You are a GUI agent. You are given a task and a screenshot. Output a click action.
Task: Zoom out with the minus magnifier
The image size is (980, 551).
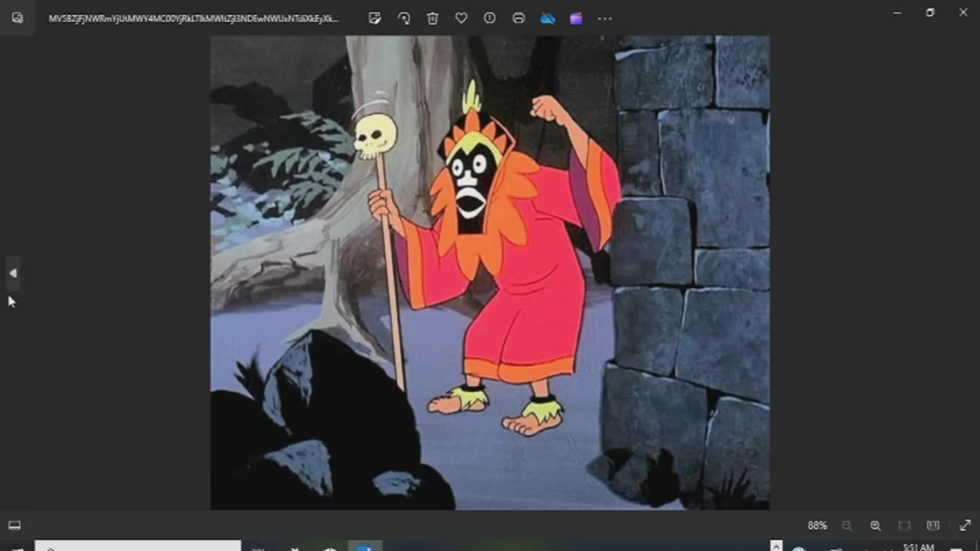click(x=847, y=526)
